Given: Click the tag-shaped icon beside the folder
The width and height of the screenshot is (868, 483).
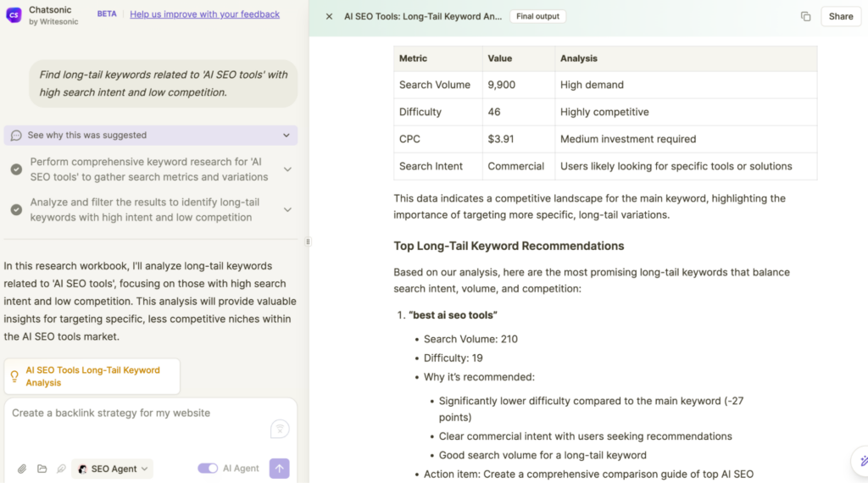Looking at the screenshot, I should [x=61, y=469].
